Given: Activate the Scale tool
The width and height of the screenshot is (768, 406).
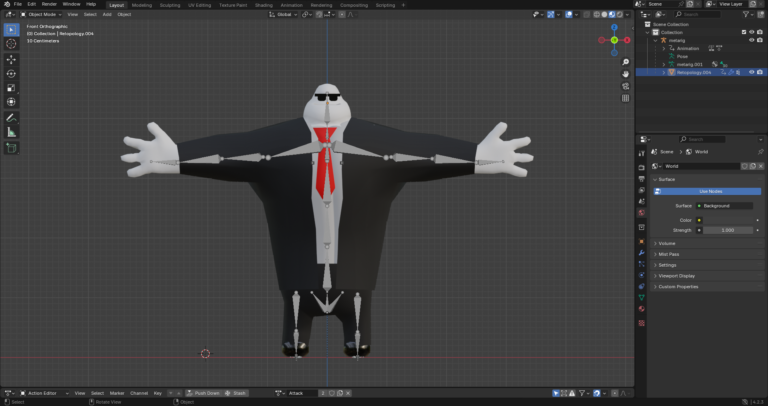Looking at the screenshot, I should (x=11, y=88).
